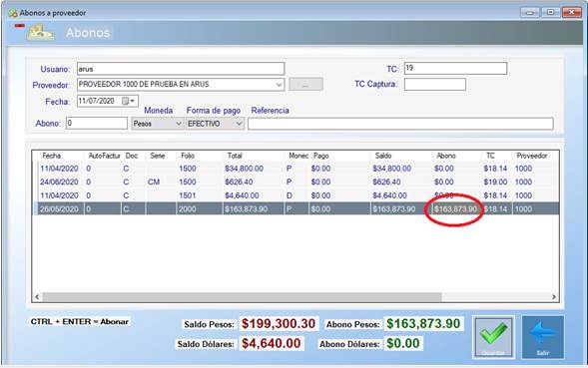Image resolution: width=588 pixels, height=368 pixels.
Task: Click the Abono Pesos value in green
Action: 423,324
